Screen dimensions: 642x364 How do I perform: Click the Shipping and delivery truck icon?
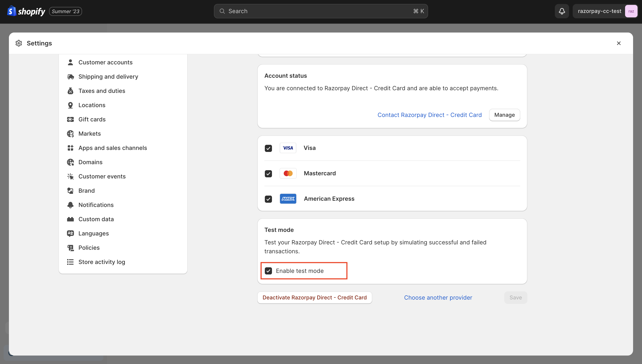coord(70,76)
